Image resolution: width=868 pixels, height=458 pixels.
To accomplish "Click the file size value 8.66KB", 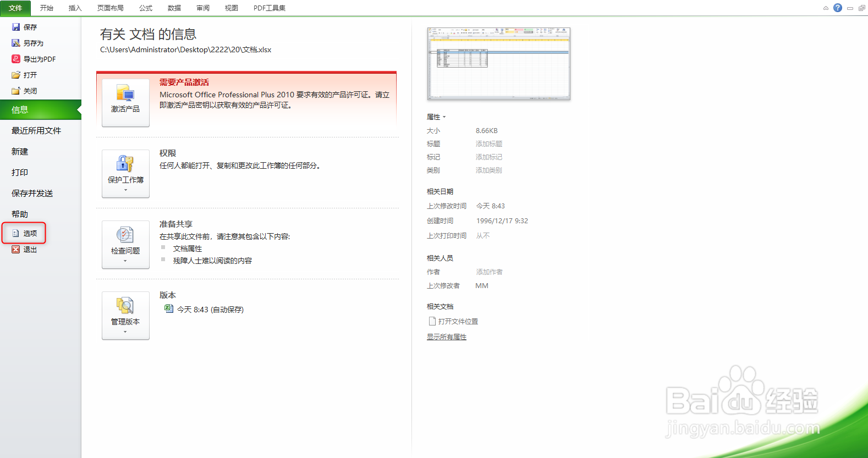I will coord(487,131).
